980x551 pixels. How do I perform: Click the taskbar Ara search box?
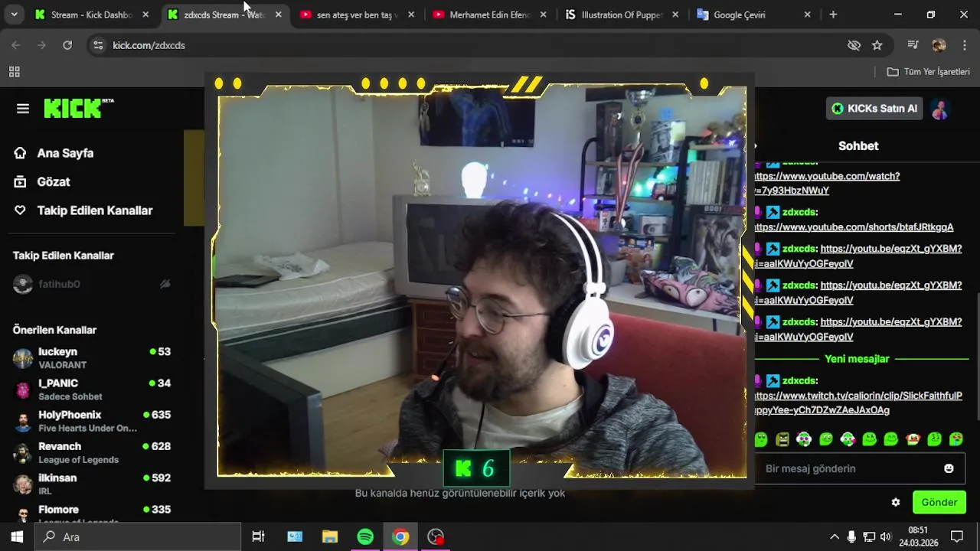138,536
